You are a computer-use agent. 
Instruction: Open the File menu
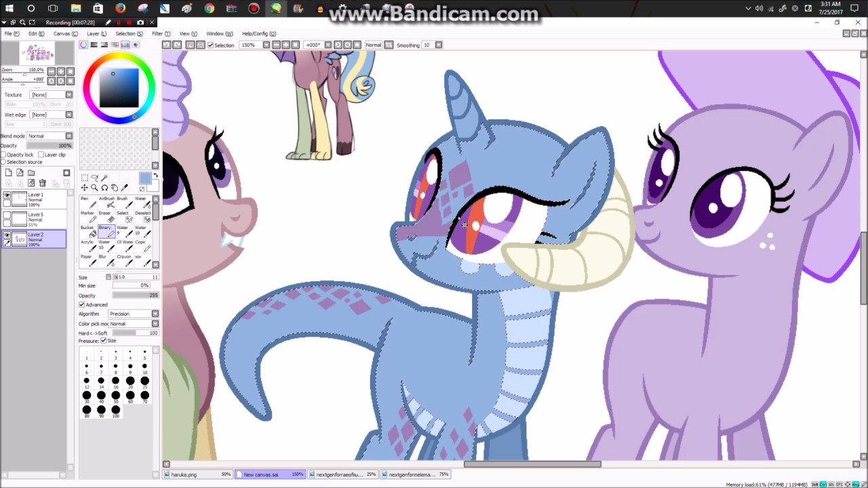12,33
